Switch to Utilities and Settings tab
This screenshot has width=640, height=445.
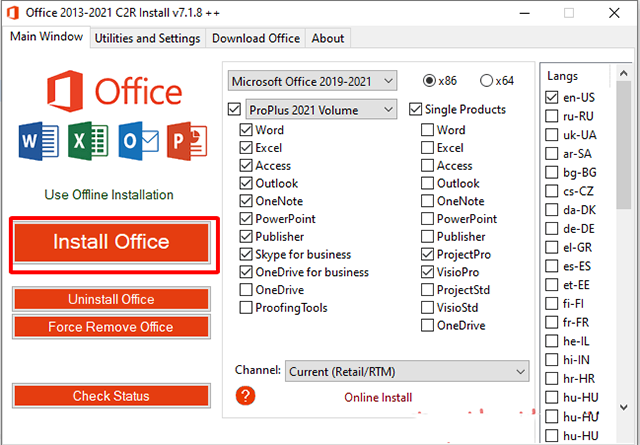[x=148, y=38]
